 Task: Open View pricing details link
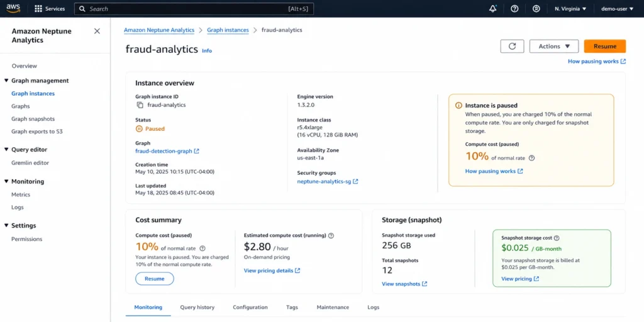(272, 270)
